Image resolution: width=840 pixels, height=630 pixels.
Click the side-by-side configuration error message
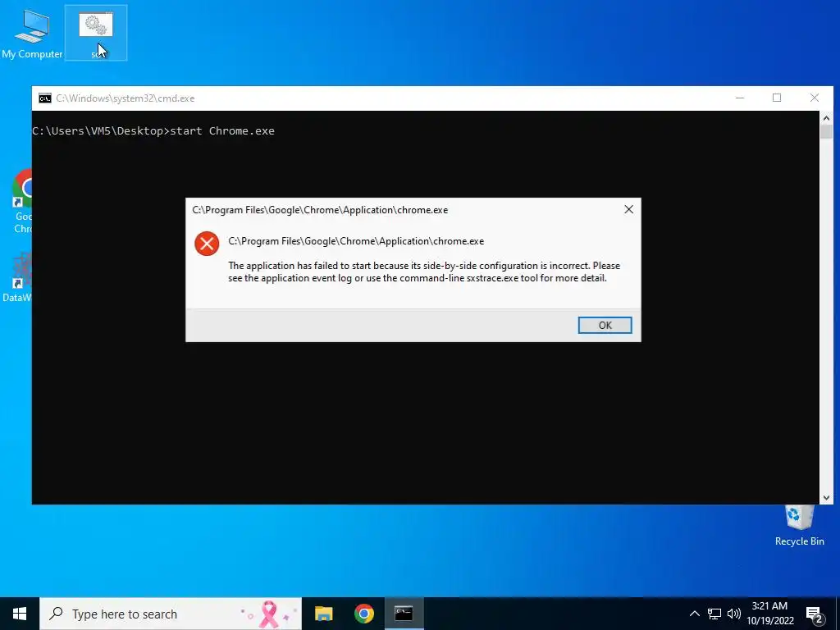coord(424,272)
